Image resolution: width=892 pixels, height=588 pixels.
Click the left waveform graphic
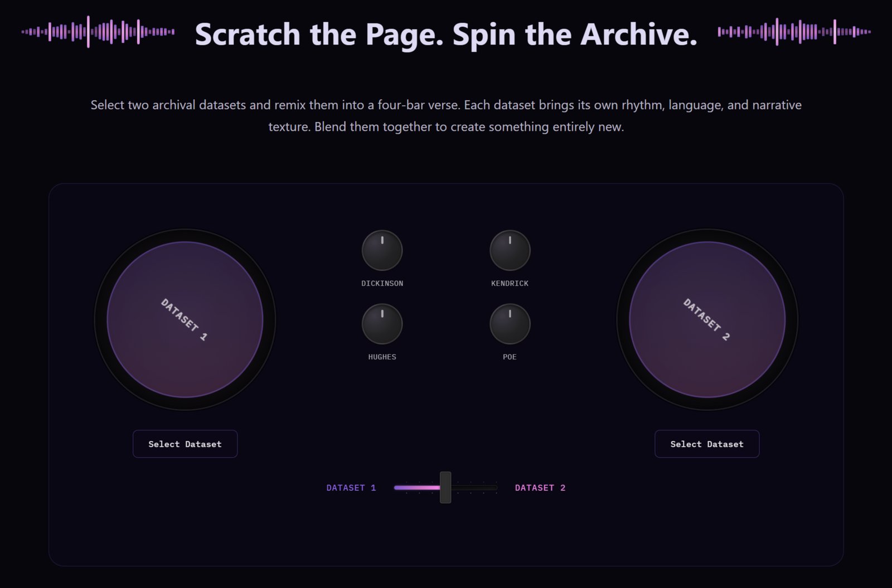click(98, 32)
